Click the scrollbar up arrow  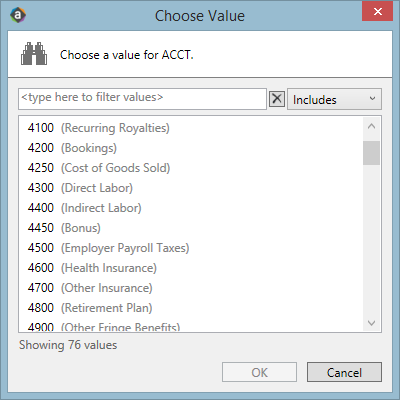coord(371,126)
